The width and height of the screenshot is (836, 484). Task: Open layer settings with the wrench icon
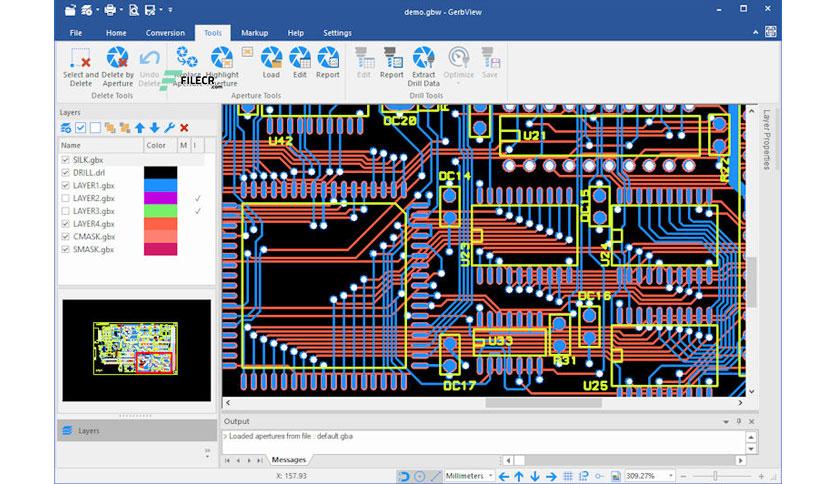point(169,128)
